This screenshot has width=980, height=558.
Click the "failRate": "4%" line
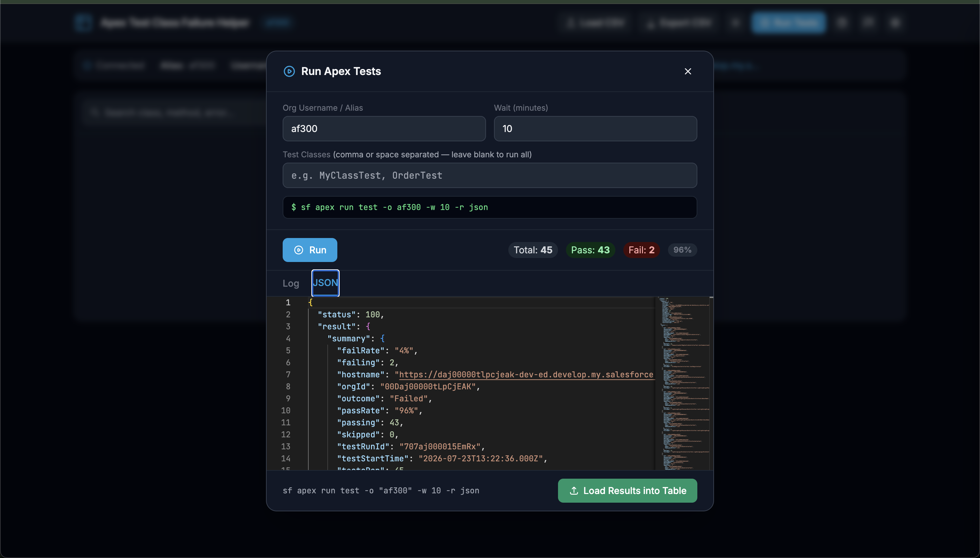[x=377, y=351]
